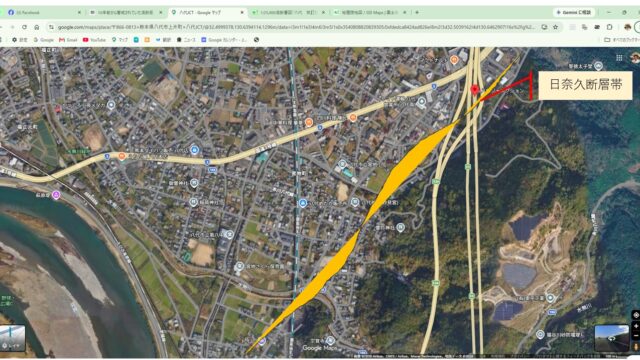Open the Street View preview thumbnail
640x360 pixels.
[x=611, y=338]
